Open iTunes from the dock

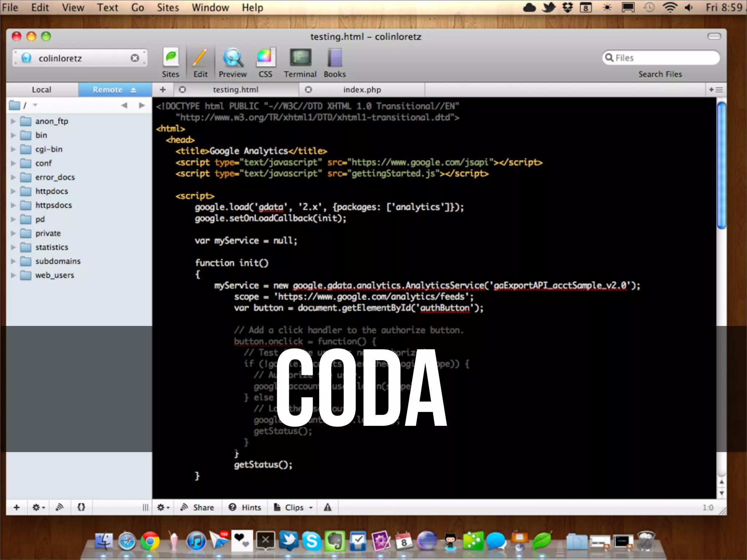(196, 541)
